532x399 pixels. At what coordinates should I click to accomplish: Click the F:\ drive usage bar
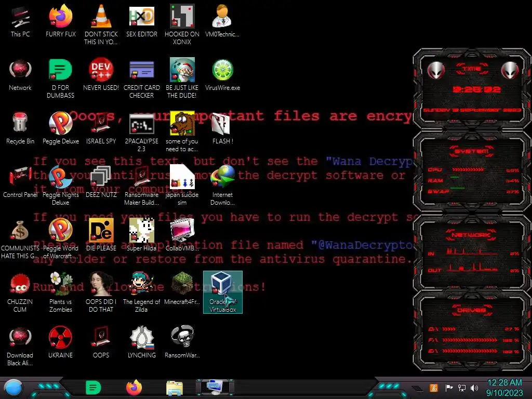(x=470, y=340)
